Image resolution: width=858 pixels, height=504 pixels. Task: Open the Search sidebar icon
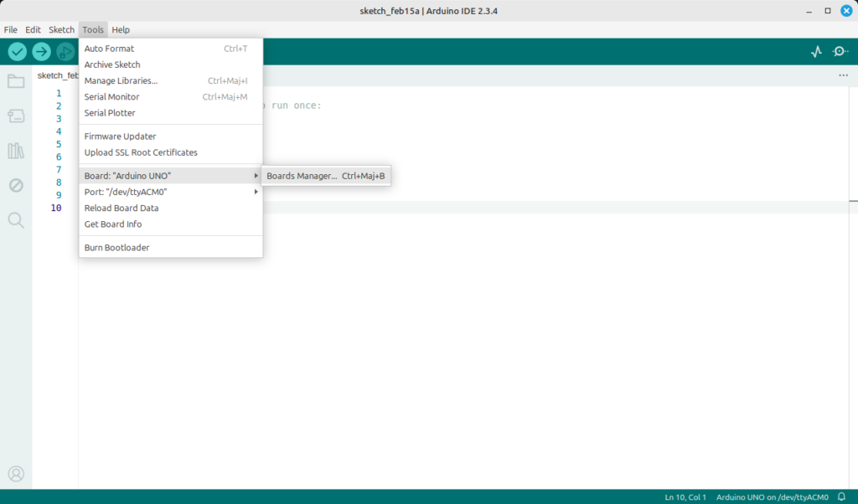(16, 220)
